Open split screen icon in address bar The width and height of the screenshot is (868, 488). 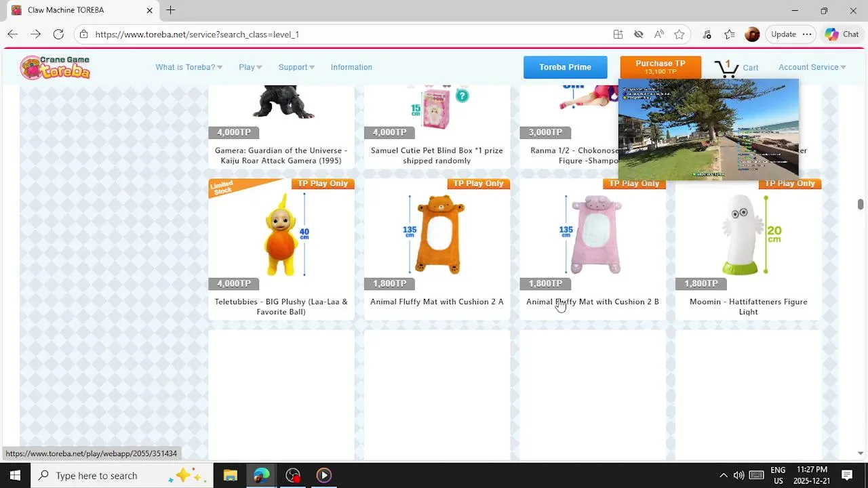coord(618,34)
